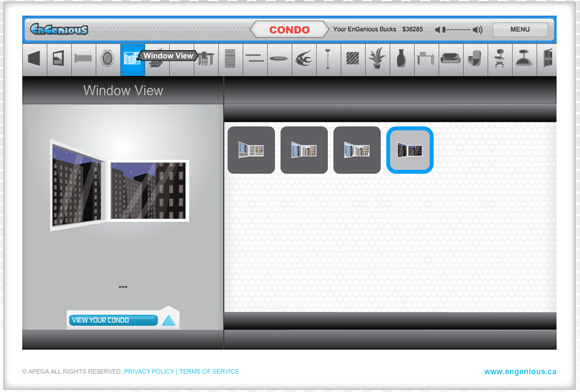Choose the sofa furniture icon
Image resolution: width=580 pixels, height=392 pixels.
tap(450, 58)
